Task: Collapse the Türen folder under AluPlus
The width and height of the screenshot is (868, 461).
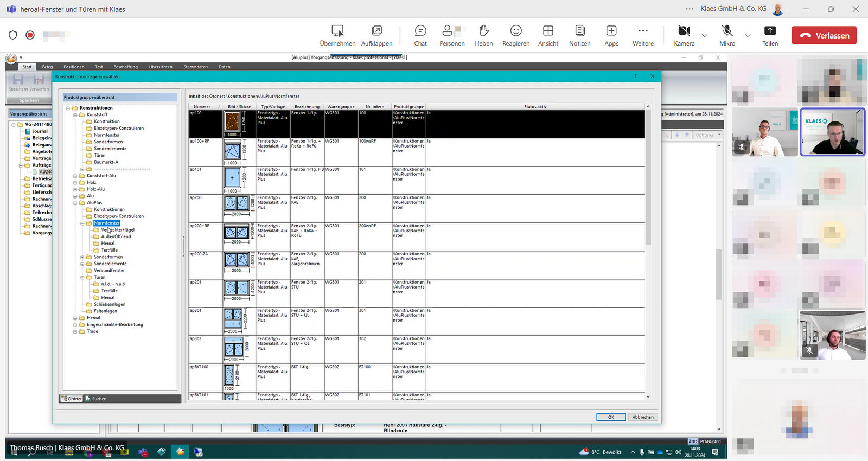Action: [82, 277]
